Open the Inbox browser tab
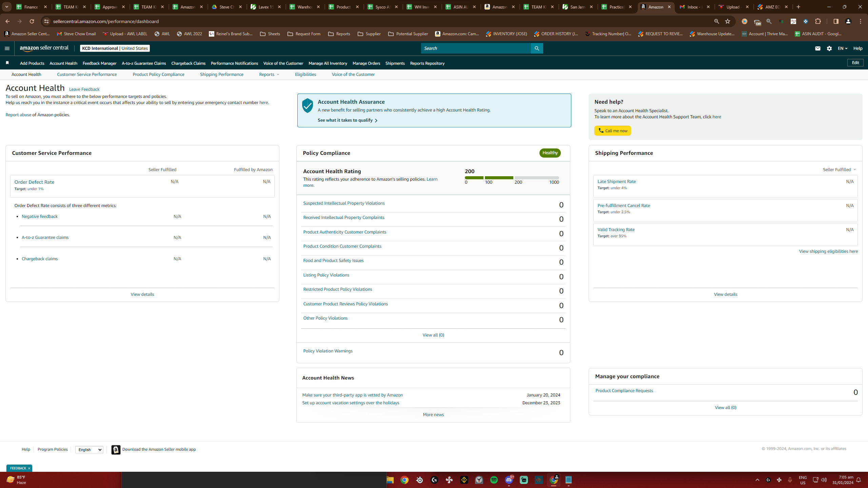This screenshot has height=488, width=868. pos(694,7)
